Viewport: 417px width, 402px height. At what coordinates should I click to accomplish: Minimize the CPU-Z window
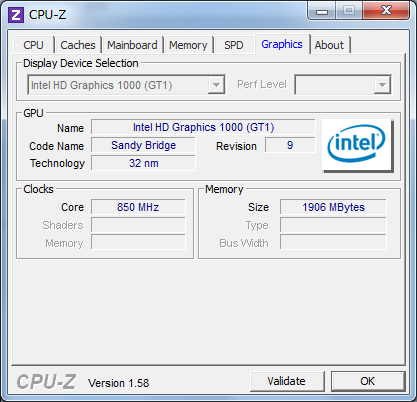pos(322,12)
